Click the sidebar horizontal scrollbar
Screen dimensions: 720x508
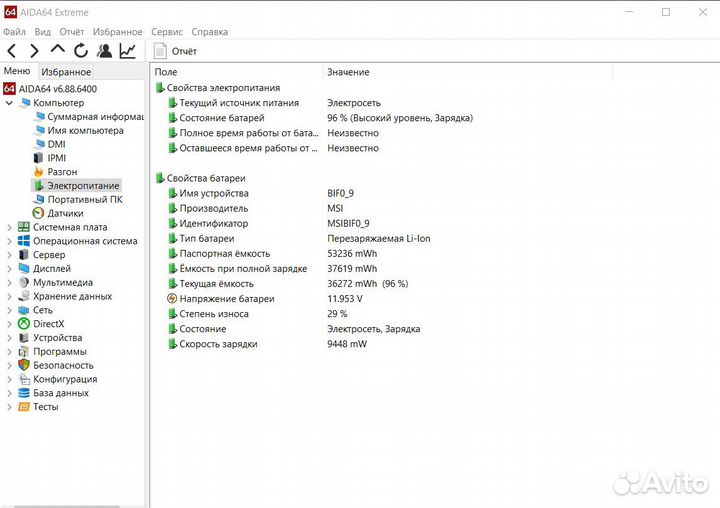coord(67,506)
